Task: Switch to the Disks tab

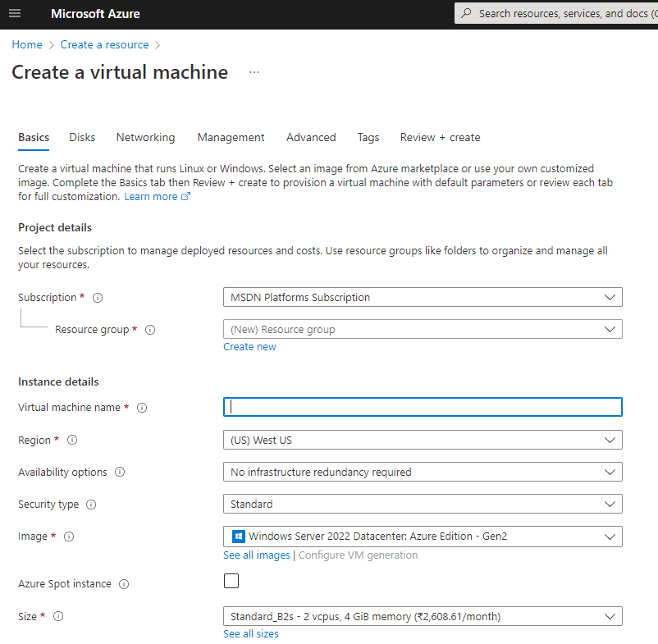Action: (82, 138)
